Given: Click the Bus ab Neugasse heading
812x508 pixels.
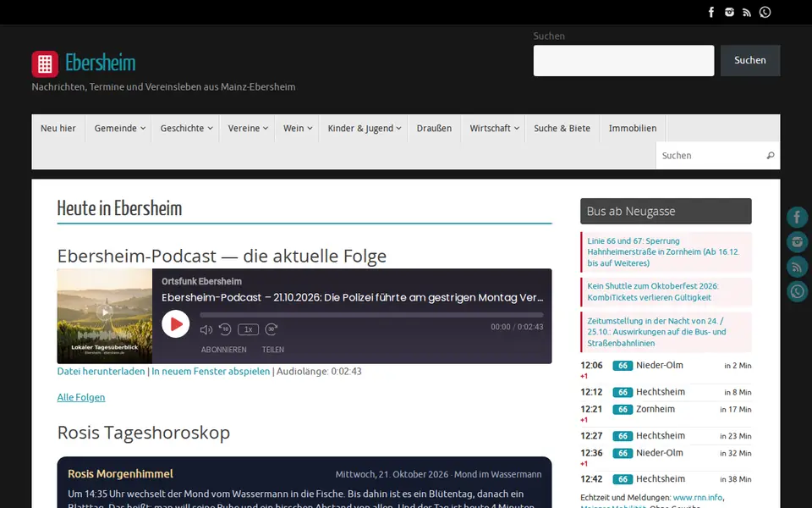Looking at the screenshot, I should (666, 211).
